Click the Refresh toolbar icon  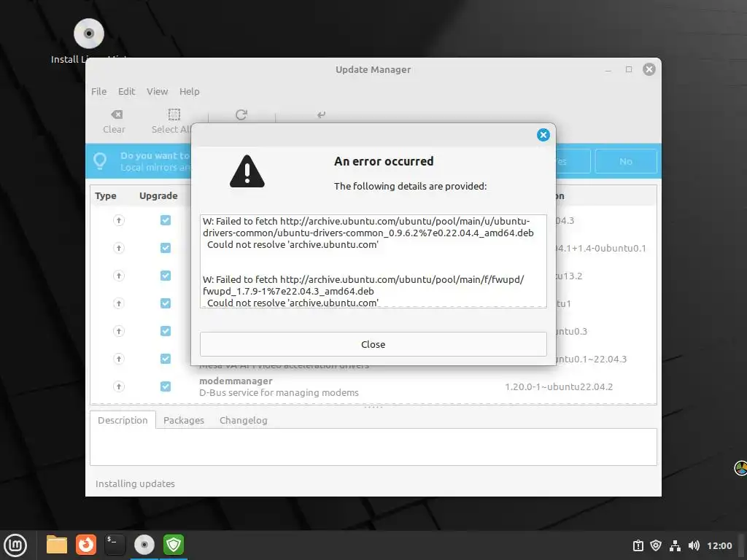[241, 114]
